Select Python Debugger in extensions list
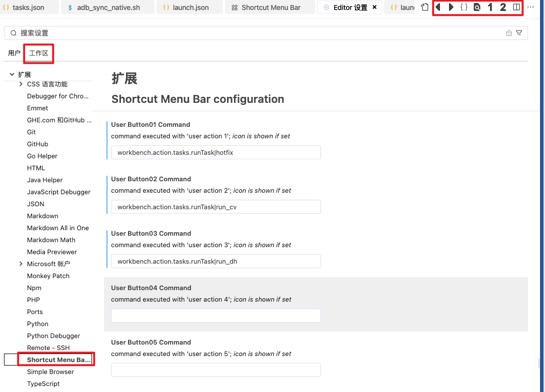Viewport: 545px width, 392px height. [53, 336]
